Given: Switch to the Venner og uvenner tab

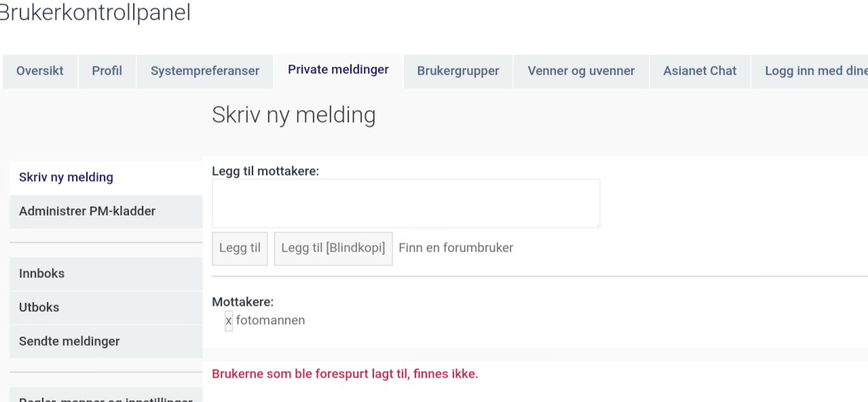Looking at the screenshot, I should pos(581,71).
